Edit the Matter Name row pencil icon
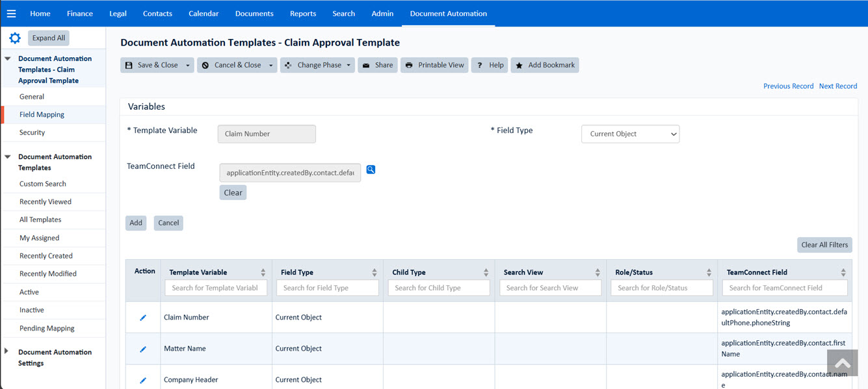This screenshot has height=389, width=868. (143, 349)
